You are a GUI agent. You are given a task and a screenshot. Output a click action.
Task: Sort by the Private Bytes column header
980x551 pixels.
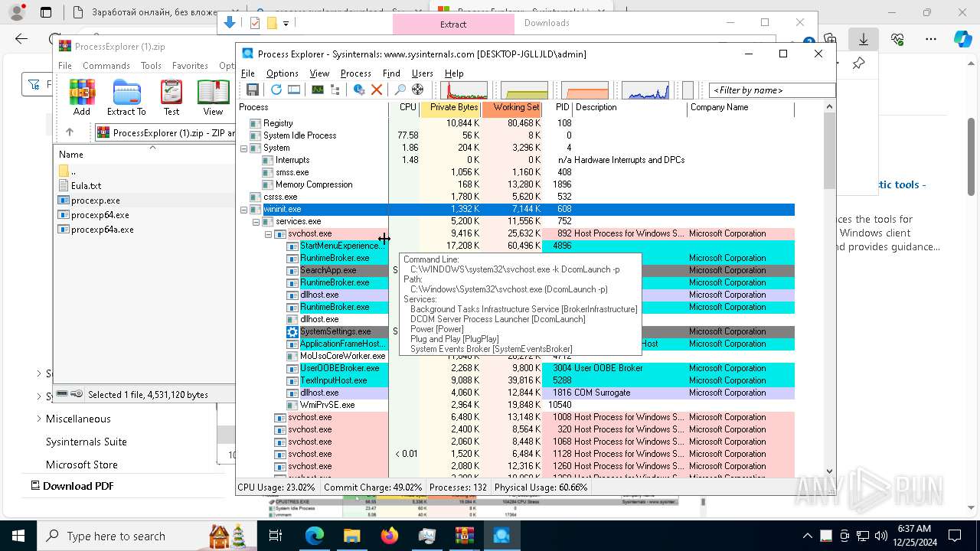451,108
